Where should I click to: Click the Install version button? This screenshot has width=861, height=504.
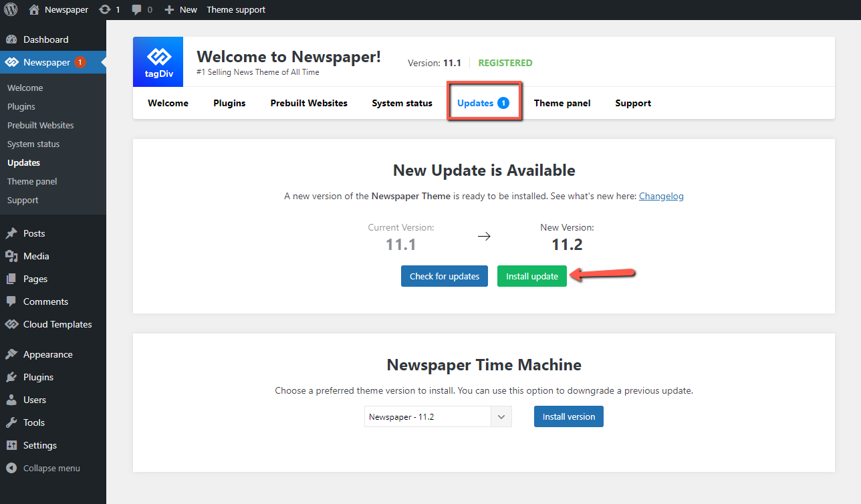point(569,416)
